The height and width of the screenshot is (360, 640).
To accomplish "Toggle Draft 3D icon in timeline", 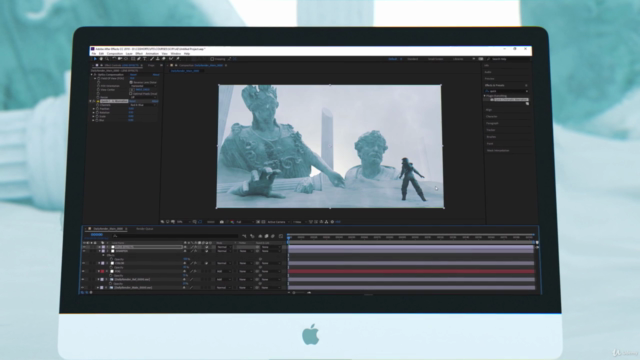I will tap(252, 236).
